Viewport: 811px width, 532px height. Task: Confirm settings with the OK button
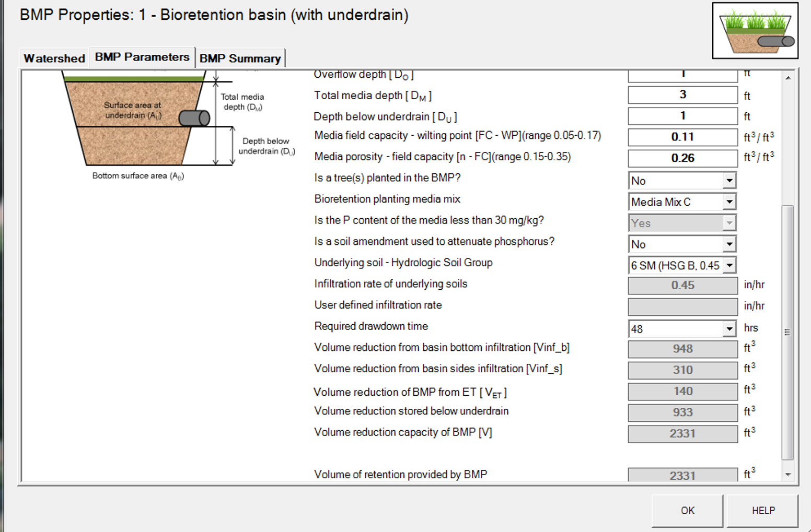click(x=687, y=511)
